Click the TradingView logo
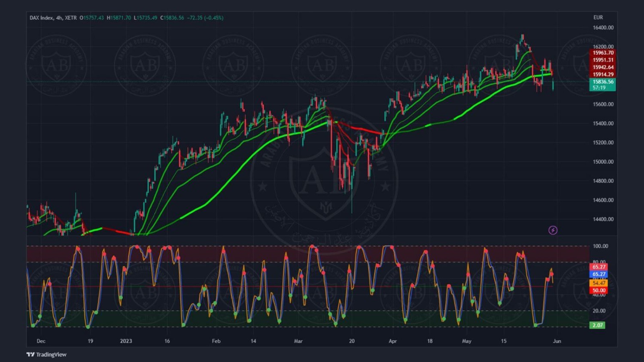Image resolution: width=644 pixels, height=362 pixels. 46,354
